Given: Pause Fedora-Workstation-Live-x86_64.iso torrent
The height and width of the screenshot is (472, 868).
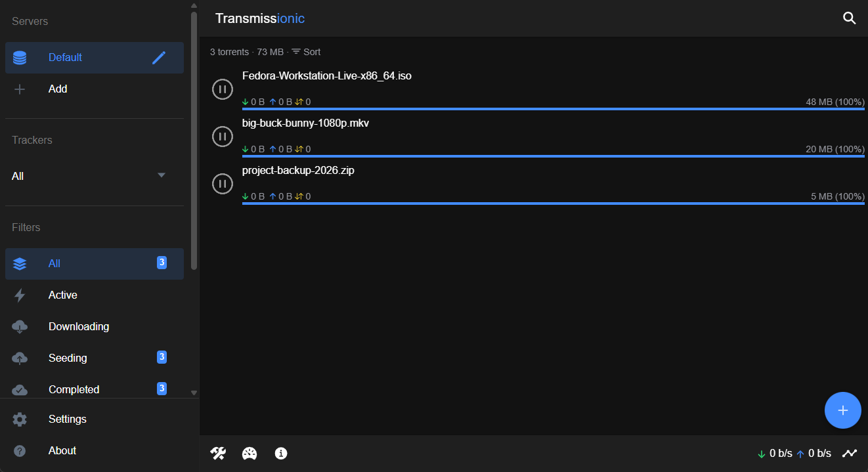Looking at the screenshot, I should tap(223, 89).
